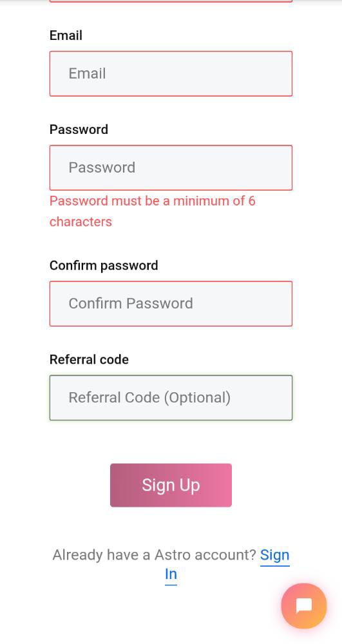Select the Password input box
This screenshot has width=342, height=644.
click(171, 167)
